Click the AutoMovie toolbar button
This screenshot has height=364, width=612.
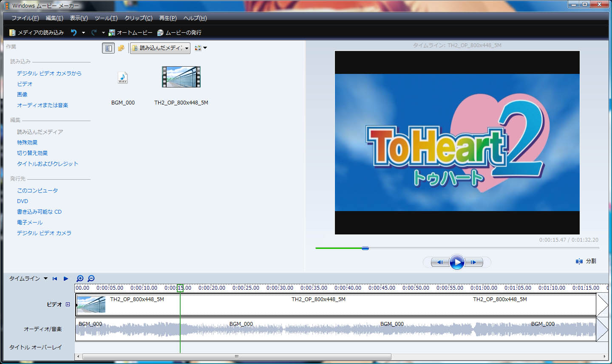[x=130, y=32]
